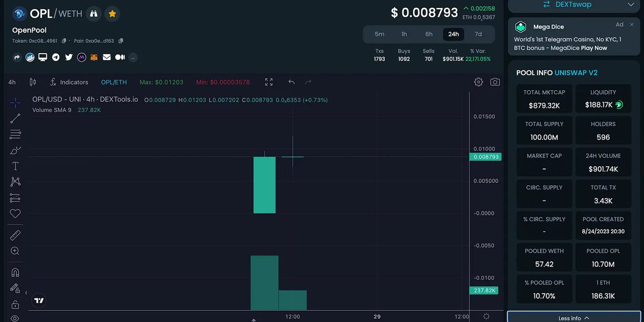Screen dimensions: 644x322
Task: Open the email envelope icon
Action: pos(107,57)
